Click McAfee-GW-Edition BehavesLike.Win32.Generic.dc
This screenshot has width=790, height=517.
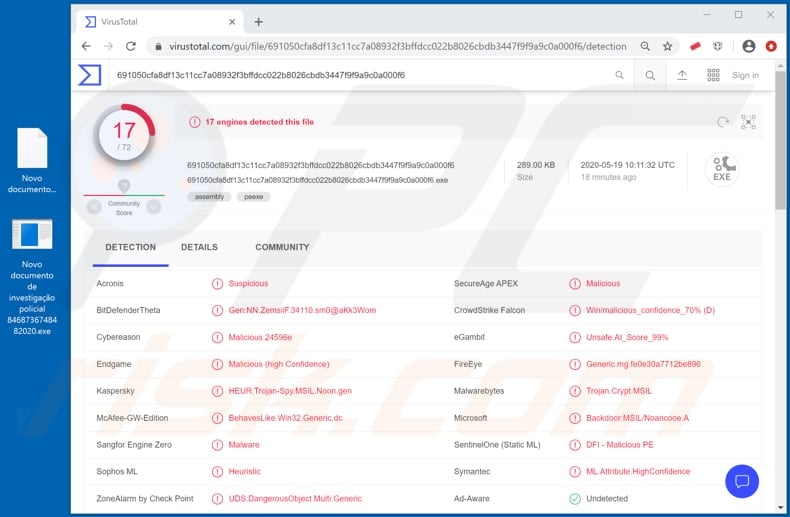click(x=285, y=418)
